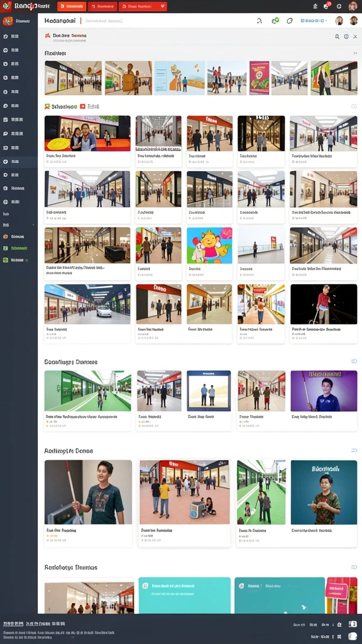Click the orange icon heading the left sidebar
362x644 pixels.
(8, 21)
